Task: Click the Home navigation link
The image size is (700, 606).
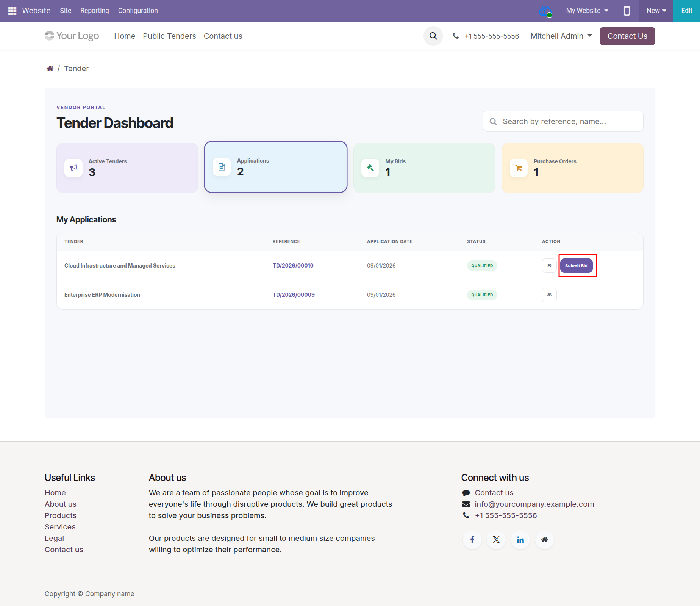Action: 125,36
